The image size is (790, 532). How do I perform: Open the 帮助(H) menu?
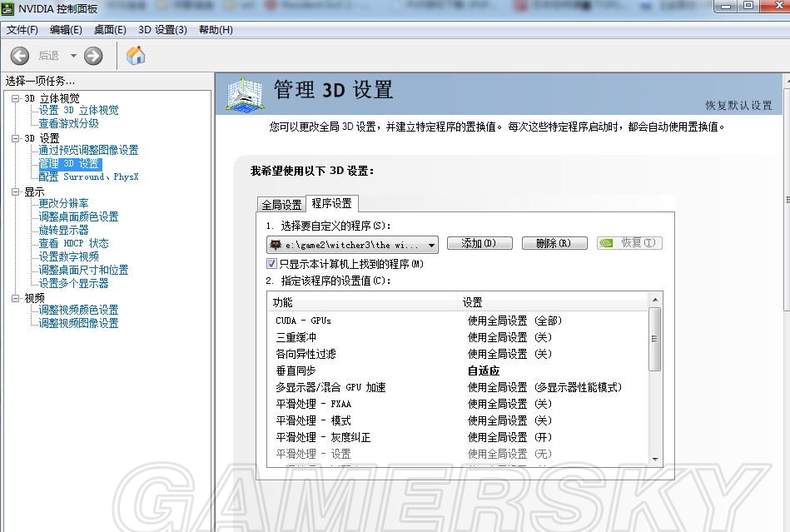tap(216, 30)
